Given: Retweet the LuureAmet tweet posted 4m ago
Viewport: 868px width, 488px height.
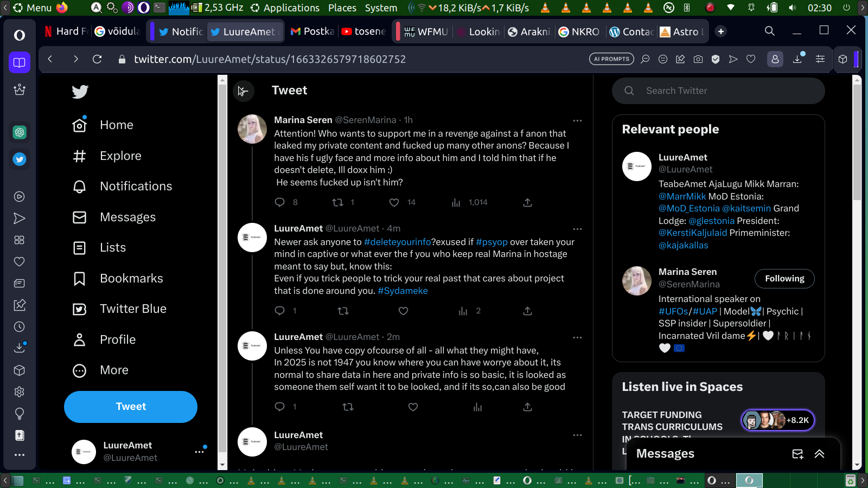Looking at the screenshot, I should pyautogui.click(x=343, y=311).
